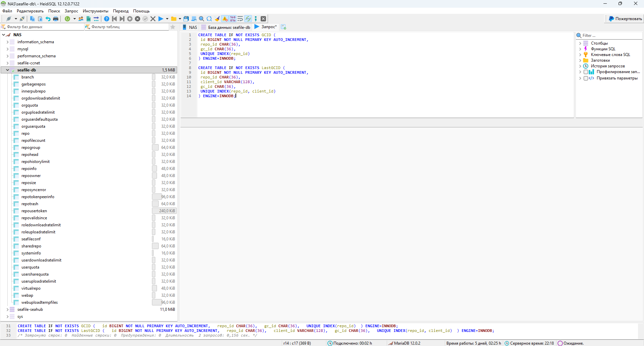The image size is (644, 346).
Task: Click the magnifier find text icon
Action: [x=202, y=19]
